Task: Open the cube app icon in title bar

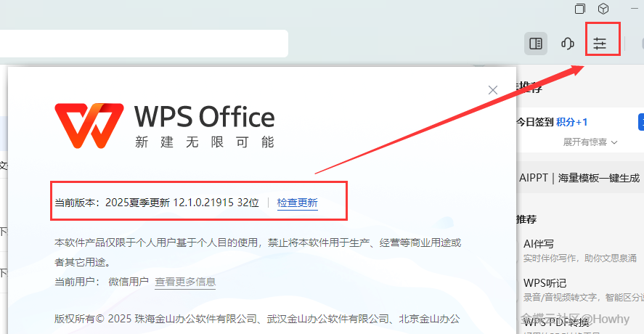Action: 603,9
